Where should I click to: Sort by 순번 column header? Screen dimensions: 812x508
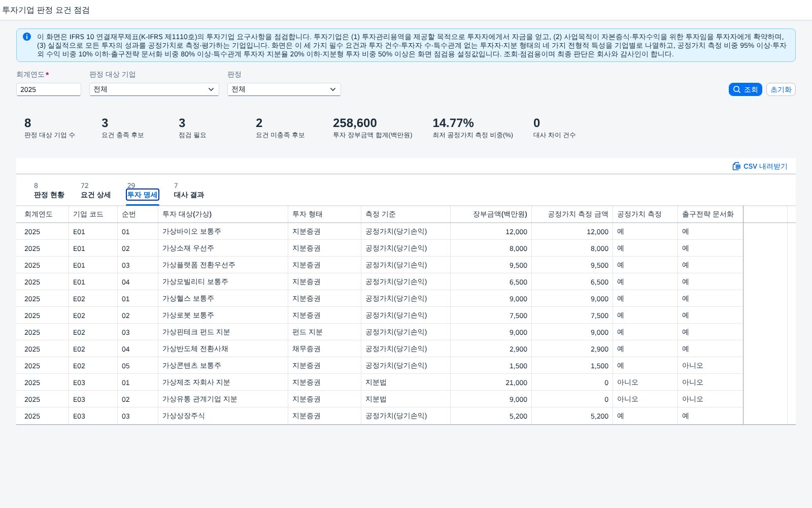click(138, 214)
